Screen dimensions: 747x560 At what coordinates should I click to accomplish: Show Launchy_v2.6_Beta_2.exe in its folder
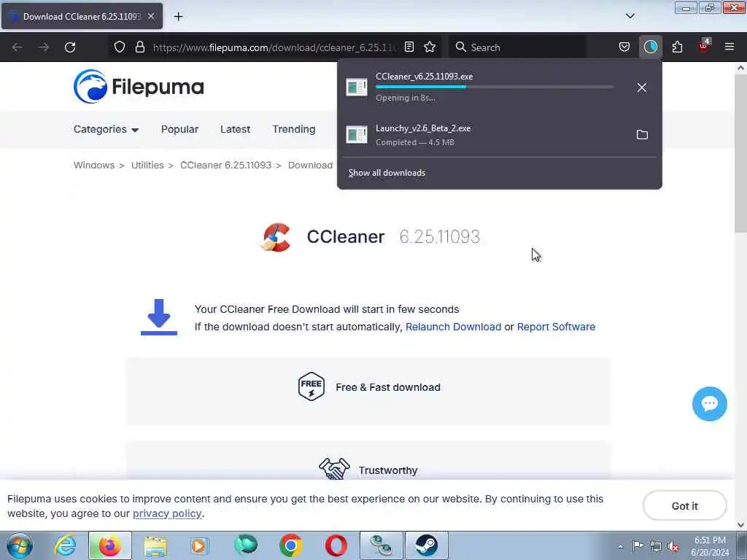pos(642,135)
